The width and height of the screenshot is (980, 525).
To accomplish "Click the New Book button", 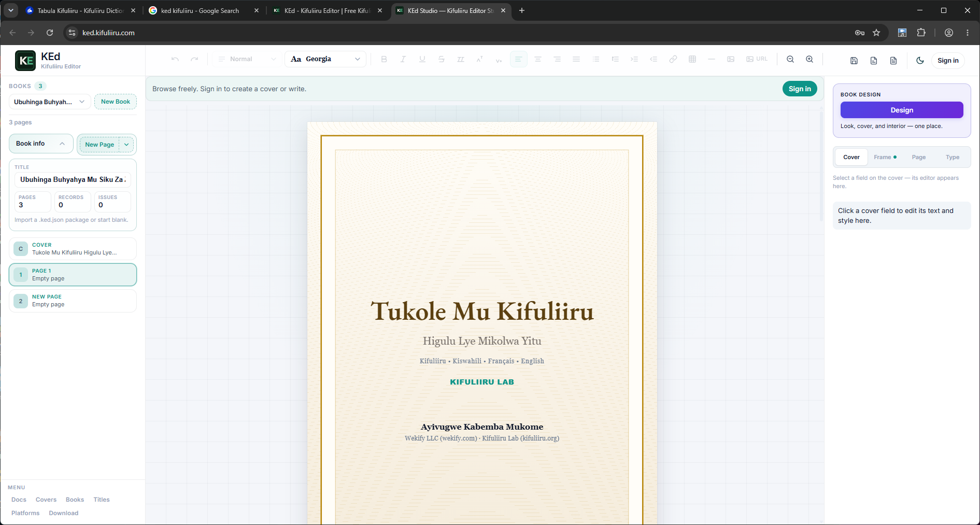I will point(116,102).
